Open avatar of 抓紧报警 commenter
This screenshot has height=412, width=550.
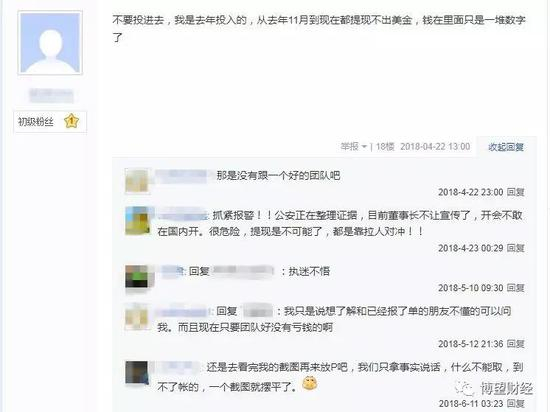138,221
